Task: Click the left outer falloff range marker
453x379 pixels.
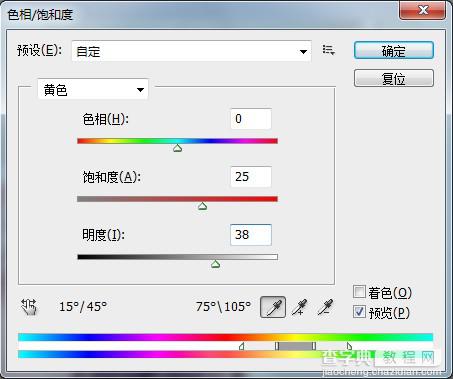Action: [242, 346]
